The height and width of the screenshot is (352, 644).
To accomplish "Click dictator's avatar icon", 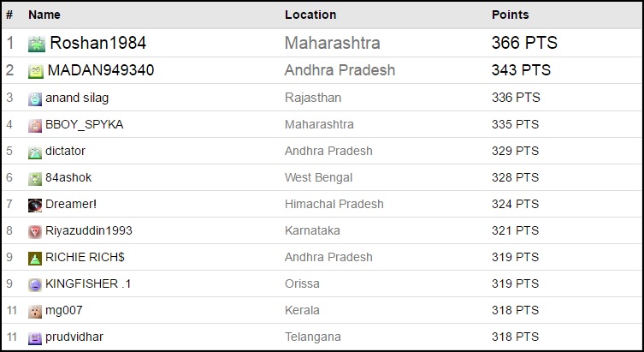I will [35, 152].
